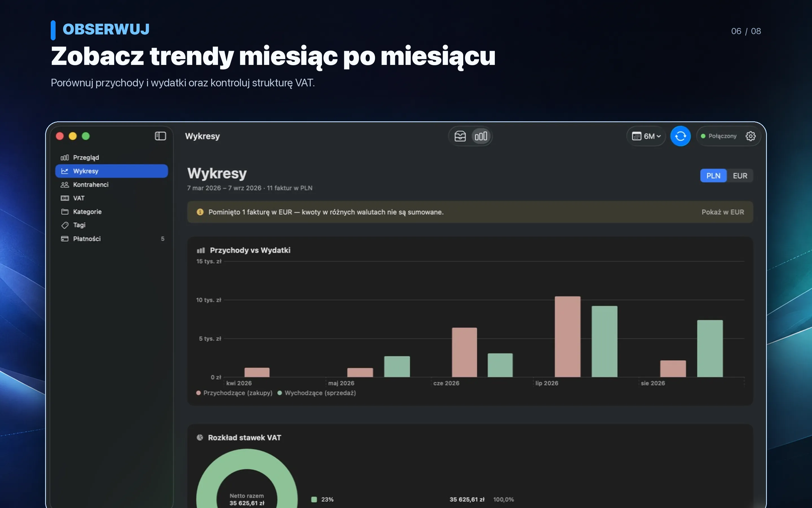
Task: Switch currency to EUR
Action: point(740,176)
